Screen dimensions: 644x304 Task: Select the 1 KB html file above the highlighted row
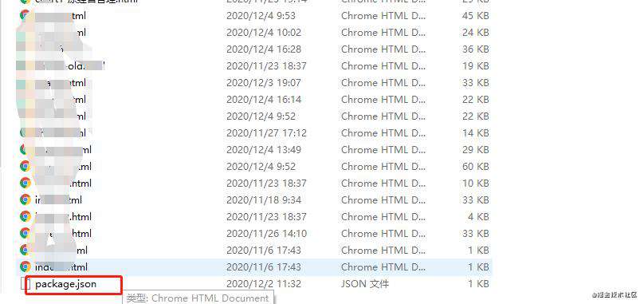(x=254, y=250)
